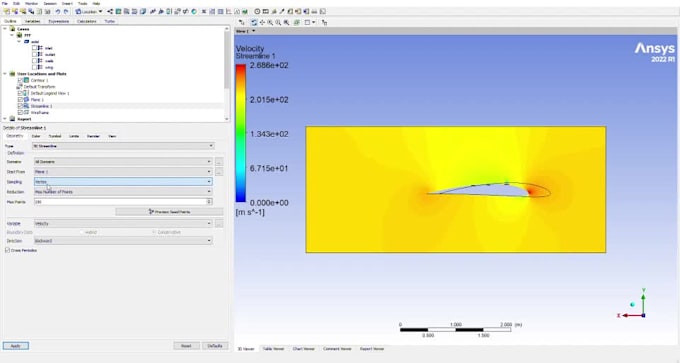Insert a Text object from the toolbar

coord(153,11)
